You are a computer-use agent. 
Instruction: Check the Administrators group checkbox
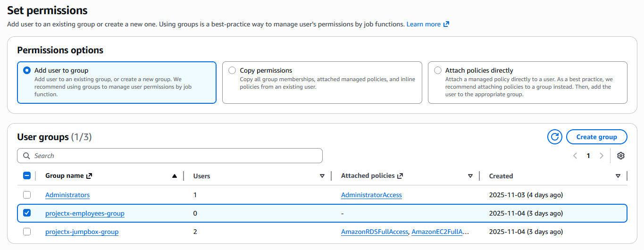(x=27, y=195)
